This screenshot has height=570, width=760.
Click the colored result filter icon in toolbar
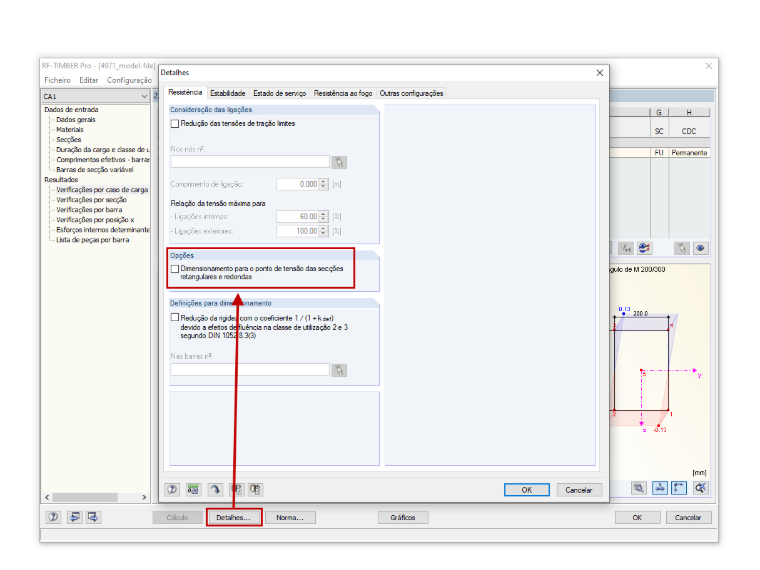point(644,248)
